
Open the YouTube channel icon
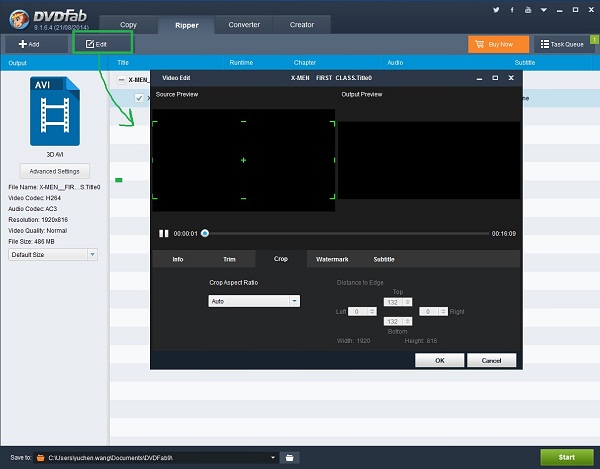[x=528, y=10]
